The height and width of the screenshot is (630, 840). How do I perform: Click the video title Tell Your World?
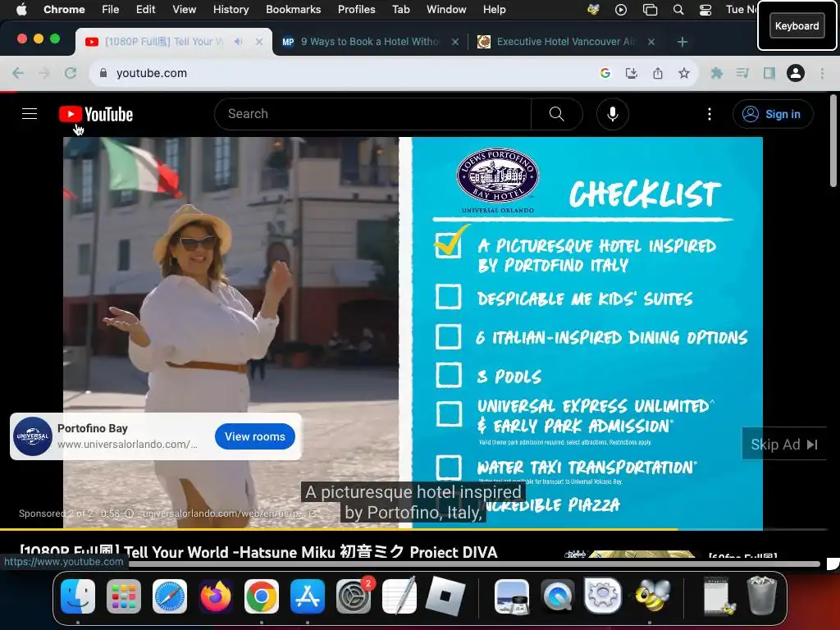(x=258, y=551)
